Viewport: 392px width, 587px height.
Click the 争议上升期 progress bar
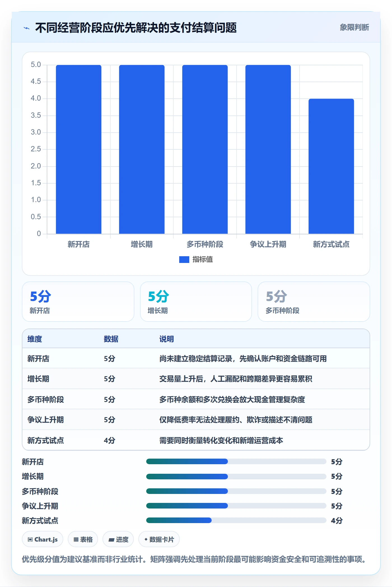pos(236,506)
